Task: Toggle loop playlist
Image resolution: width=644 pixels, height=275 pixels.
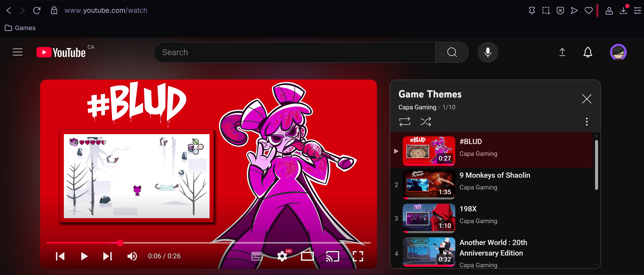Action: point(404,122)
